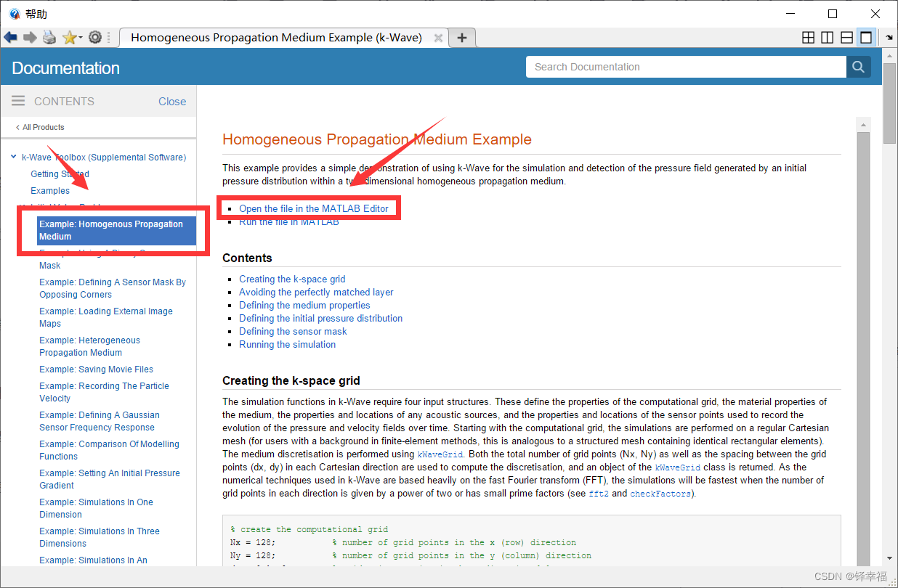898x588 pixels.
Task: Open the Examples entry in contents
Action: pos(50,191)
